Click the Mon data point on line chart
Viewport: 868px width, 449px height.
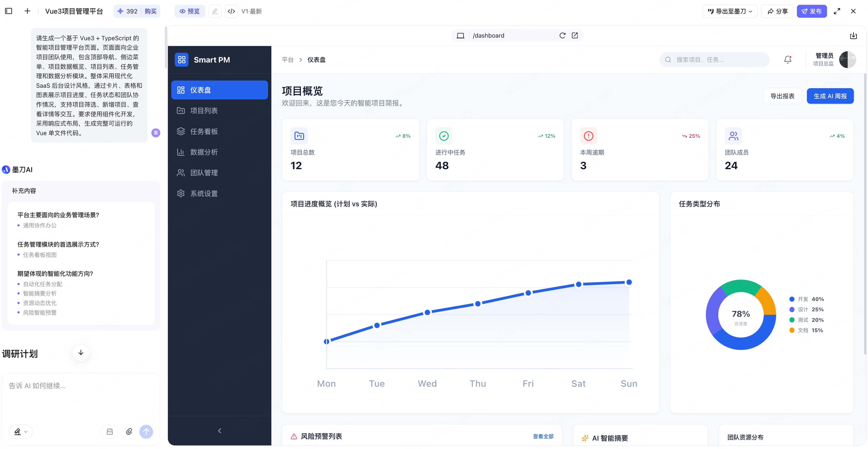tap(326, 341)
